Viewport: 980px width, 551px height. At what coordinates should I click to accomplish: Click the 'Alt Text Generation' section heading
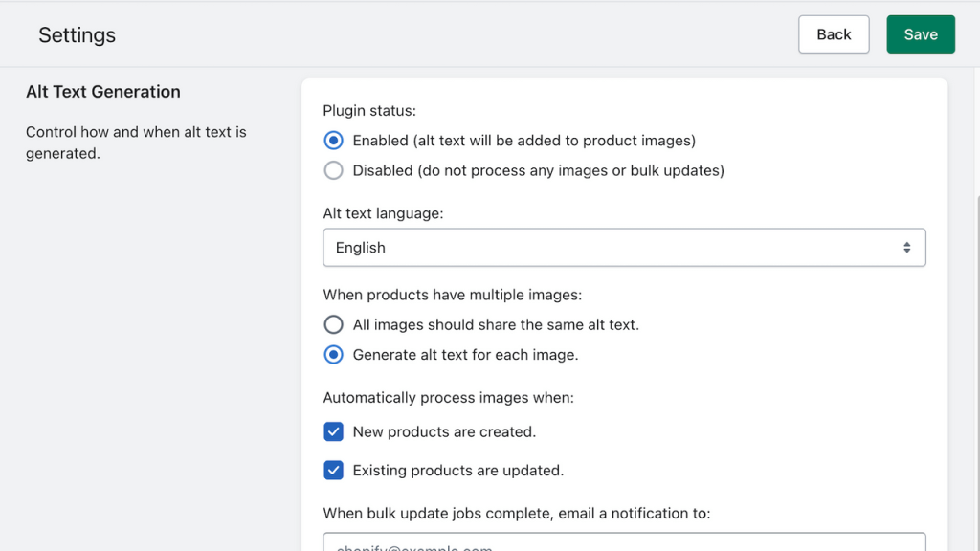coord(103,92)
